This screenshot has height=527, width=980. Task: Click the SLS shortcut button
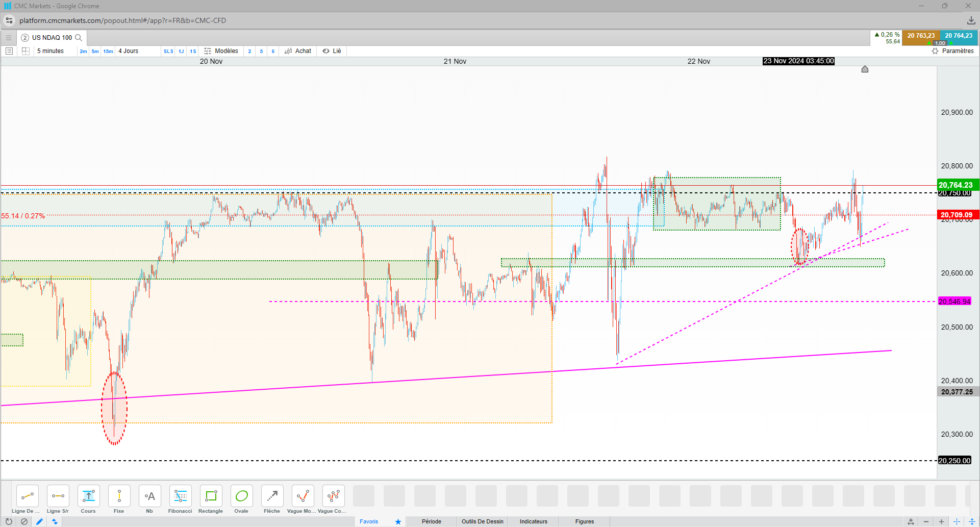click(x=168, y=51)
